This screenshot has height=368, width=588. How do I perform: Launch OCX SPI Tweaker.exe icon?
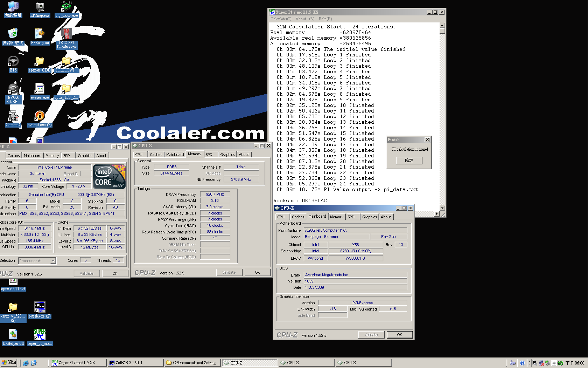coord(66,39)
